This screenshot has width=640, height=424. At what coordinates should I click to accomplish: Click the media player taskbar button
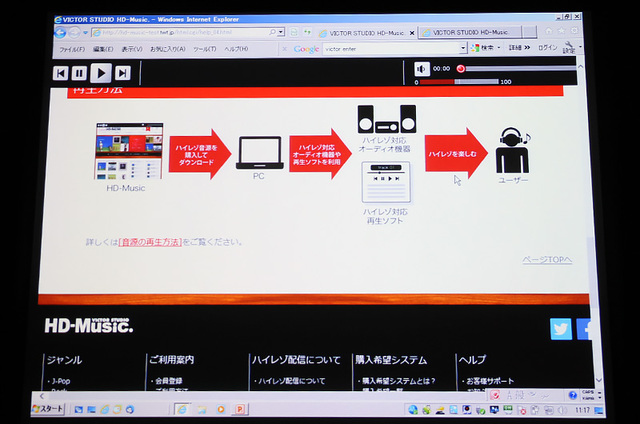click(x=221, y=409)
